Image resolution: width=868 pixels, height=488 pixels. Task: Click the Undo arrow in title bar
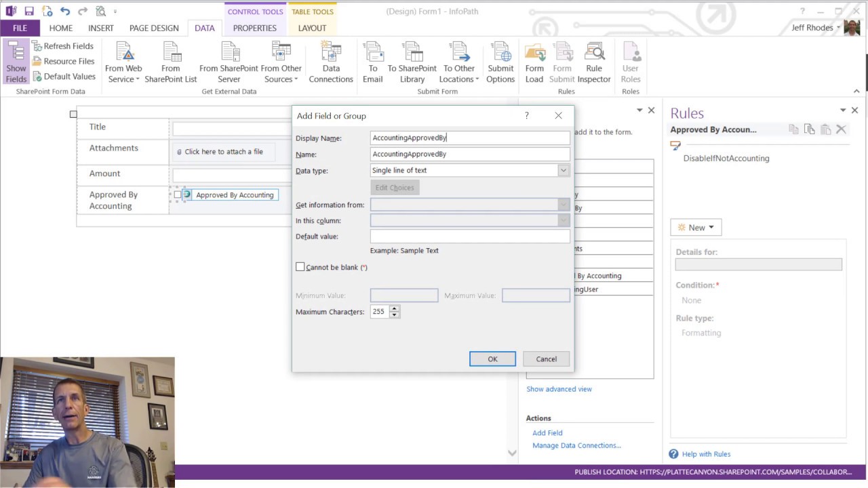tap(65, 11)
